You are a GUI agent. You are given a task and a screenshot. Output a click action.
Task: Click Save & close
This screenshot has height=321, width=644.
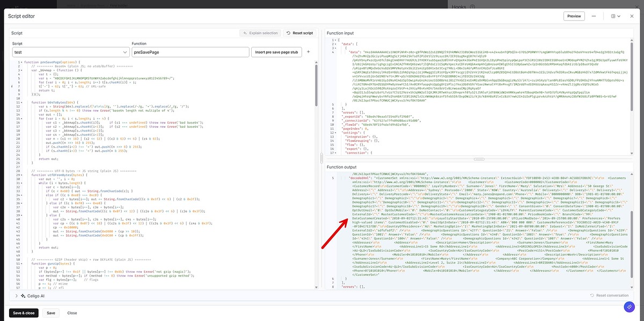coord(24,313)
